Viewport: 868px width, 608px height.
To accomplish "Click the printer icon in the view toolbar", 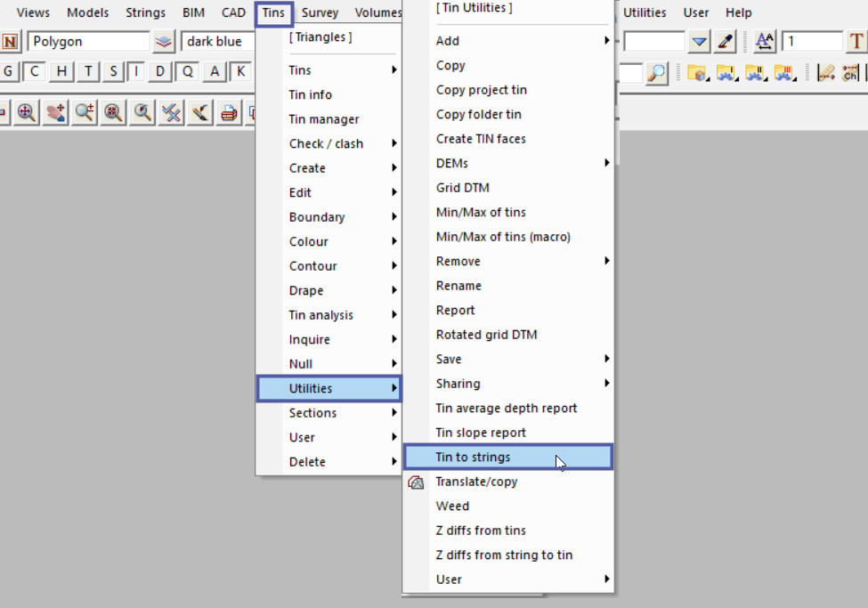I will pyautogui.click(x=229, y=112).
